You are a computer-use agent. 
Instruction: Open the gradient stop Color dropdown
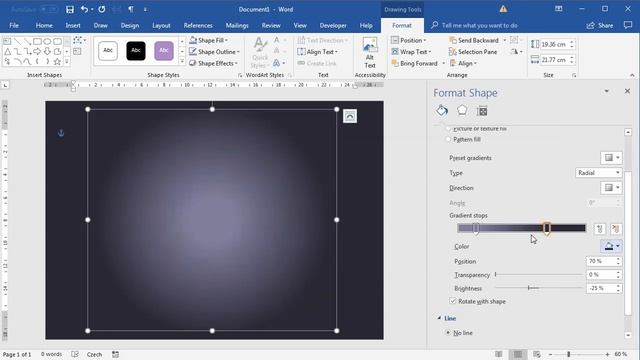tap(611, 246)
